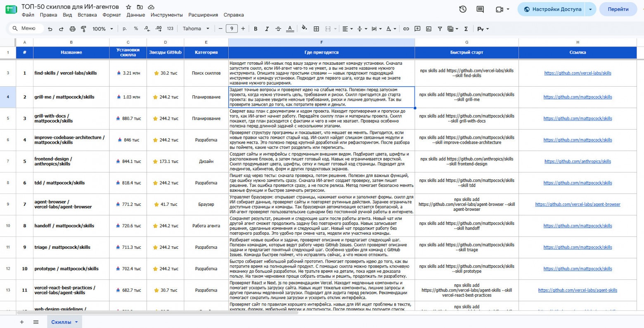This screenshot has height=328, width=644.
Task: Check the cloud document status icon
Action: coord(151,7)
